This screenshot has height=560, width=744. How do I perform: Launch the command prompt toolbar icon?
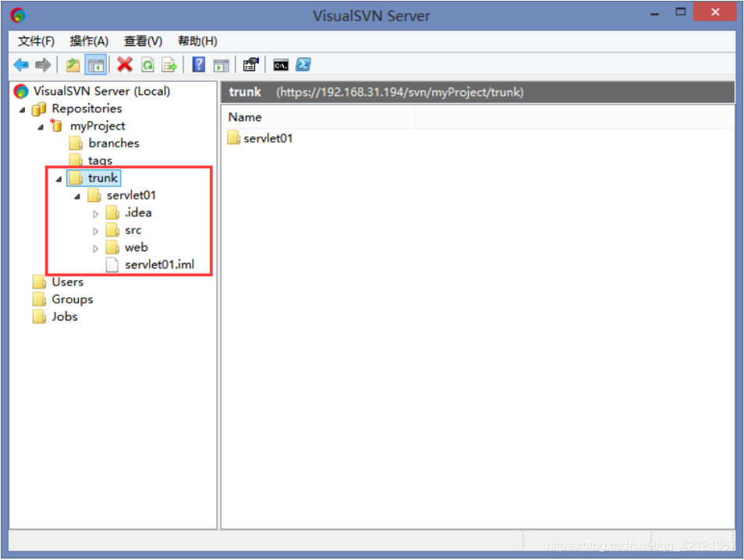click(281, 65)
